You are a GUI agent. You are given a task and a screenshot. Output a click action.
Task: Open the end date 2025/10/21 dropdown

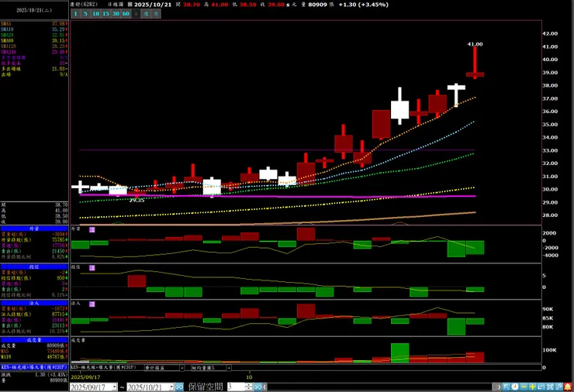(x=171, y=387)
